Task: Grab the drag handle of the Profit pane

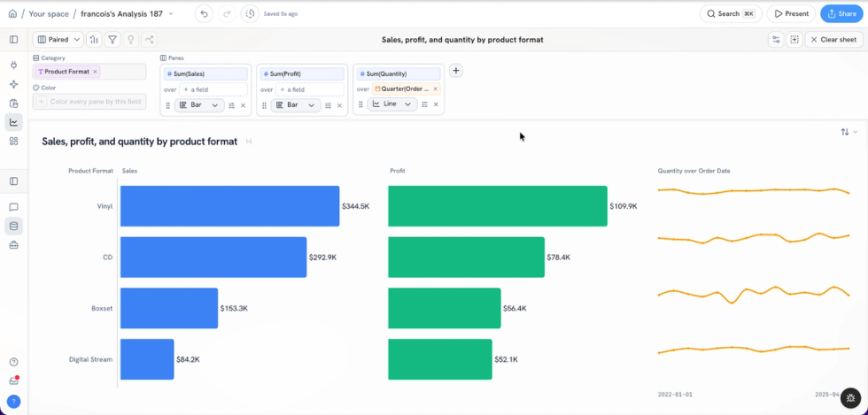Action: click(264, 105)
